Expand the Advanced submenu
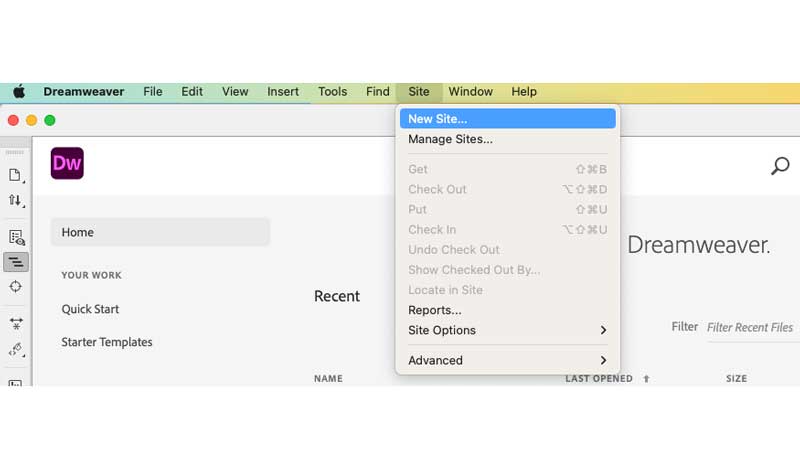 coord(508,360)
